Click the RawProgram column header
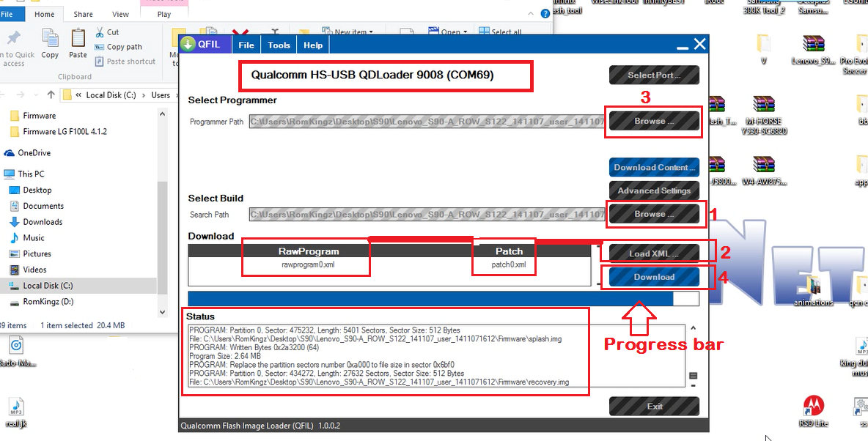Screen dimensions: 868x441 (309, 251)
